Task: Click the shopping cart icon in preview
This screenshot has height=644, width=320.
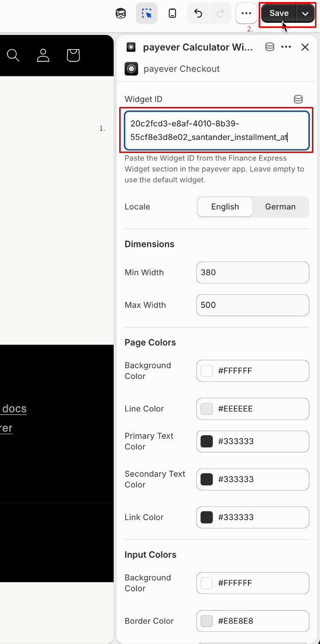Action: pyautogui.click(x=73, y=55)
